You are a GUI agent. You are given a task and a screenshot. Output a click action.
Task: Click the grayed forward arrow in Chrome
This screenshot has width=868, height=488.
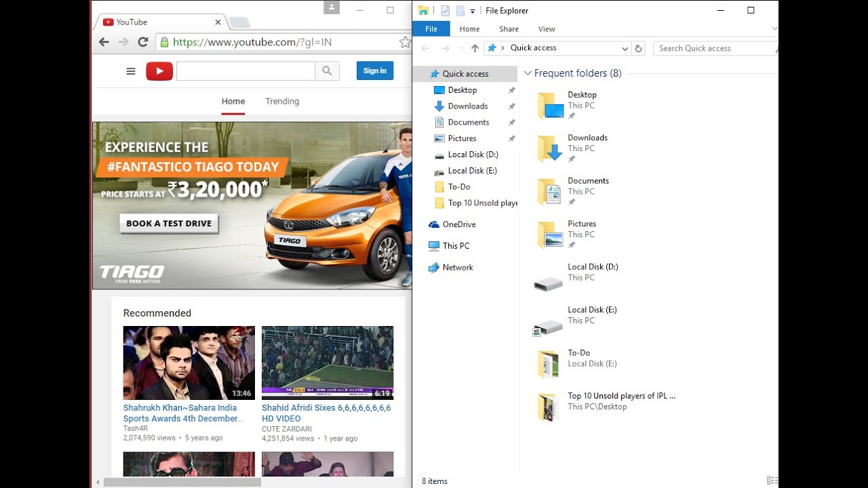point(123,42)
